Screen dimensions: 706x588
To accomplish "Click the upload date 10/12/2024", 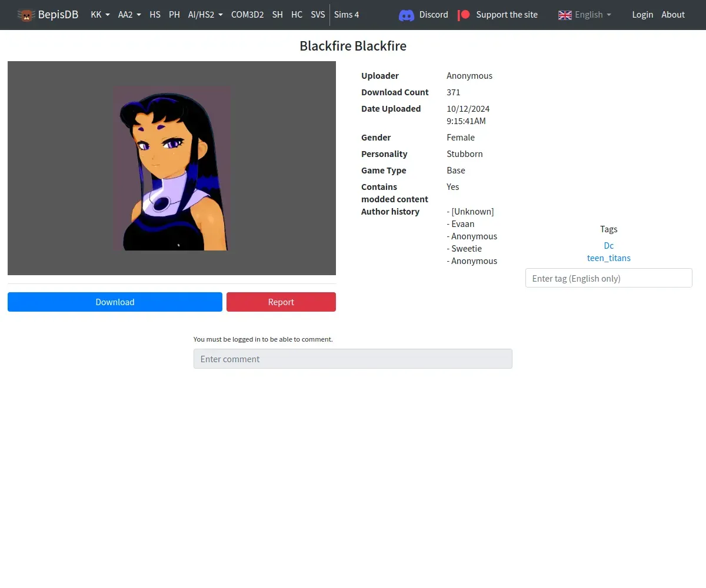I will pos(468,109).
